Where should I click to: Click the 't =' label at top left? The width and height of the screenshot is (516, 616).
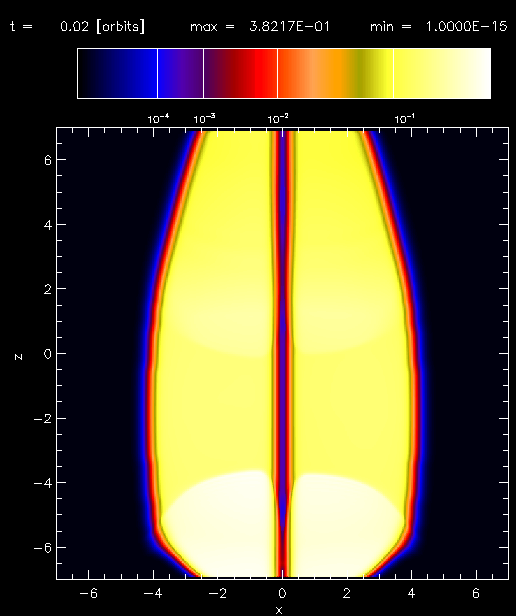click(22, 27)
